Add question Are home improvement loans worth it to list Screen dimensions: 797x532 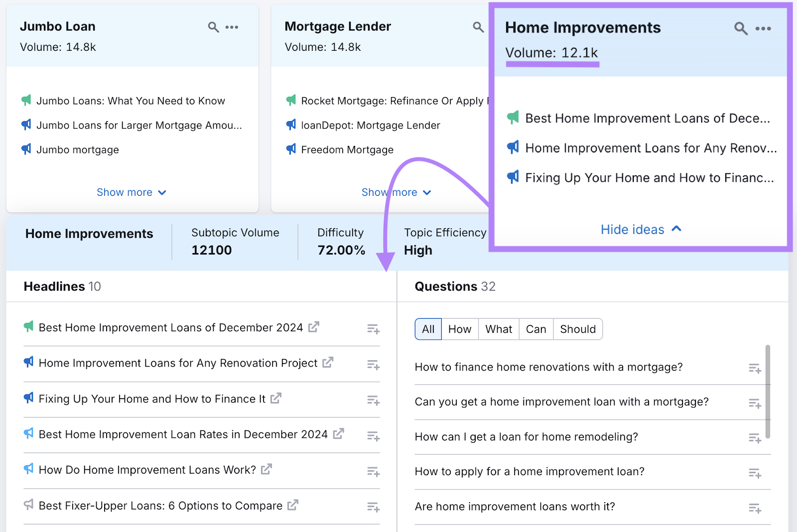coord(755,508)
